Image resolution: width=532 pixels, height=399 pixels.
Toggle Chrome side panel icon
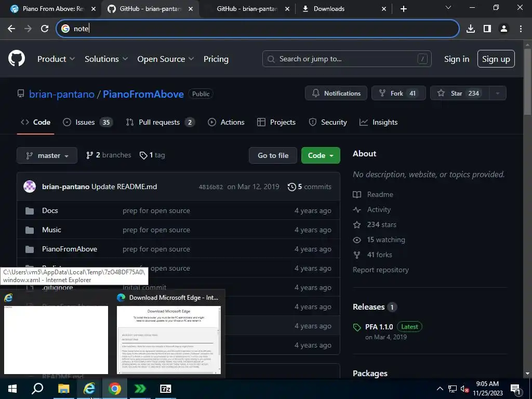[x=487, y=29]
